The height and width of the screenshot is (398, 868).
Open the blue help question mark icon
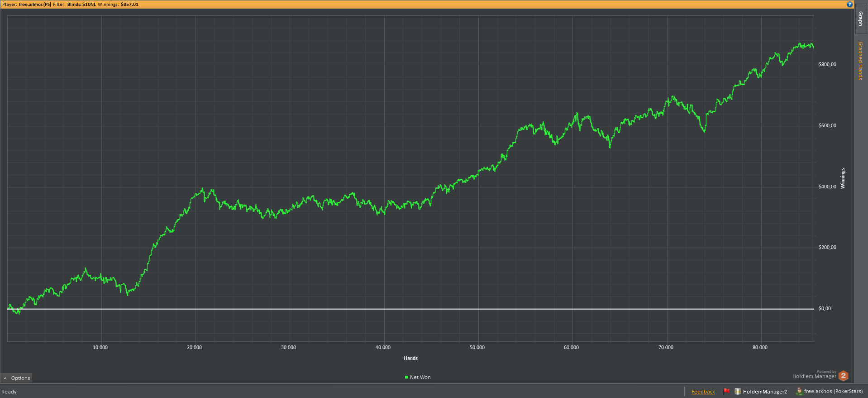coord(849,4)
